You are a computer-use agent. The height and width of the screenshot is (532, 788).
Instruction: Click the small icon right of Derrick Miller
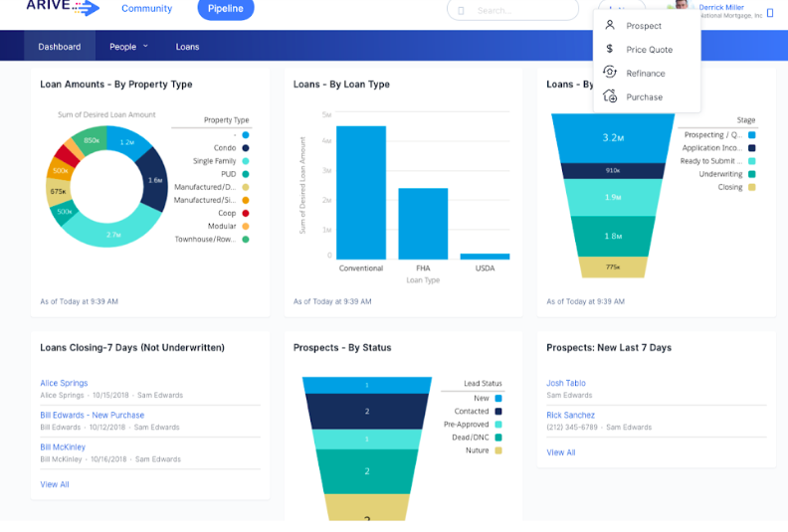pos(770,13)
